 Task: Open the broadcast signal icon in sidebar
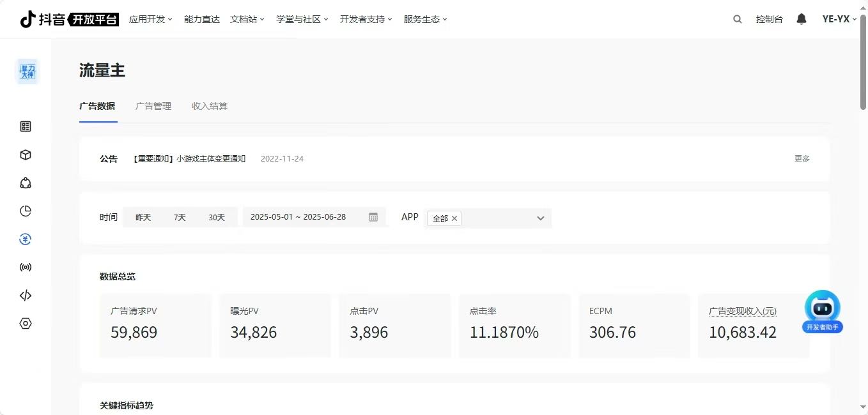click(26, 268)
